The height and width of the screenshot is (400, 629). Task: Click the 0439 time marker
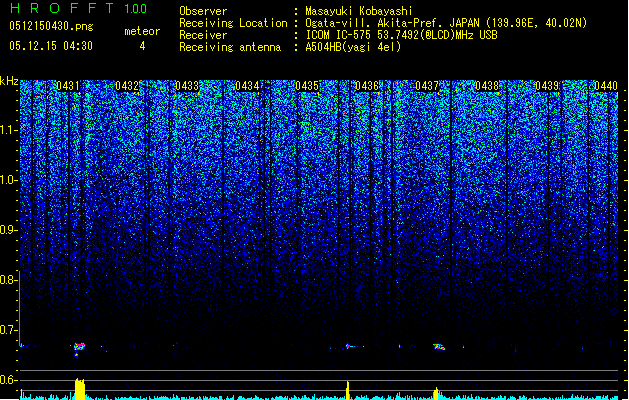(x=547, y=86)
